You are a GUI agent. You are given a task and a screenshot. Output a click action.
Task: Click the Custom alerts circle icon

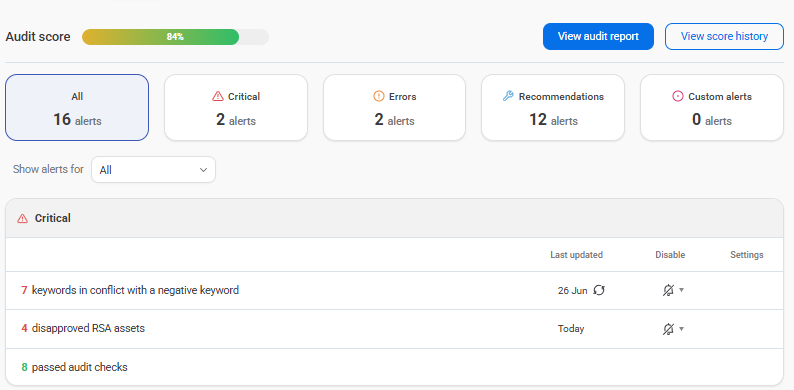tap(678, 96)
